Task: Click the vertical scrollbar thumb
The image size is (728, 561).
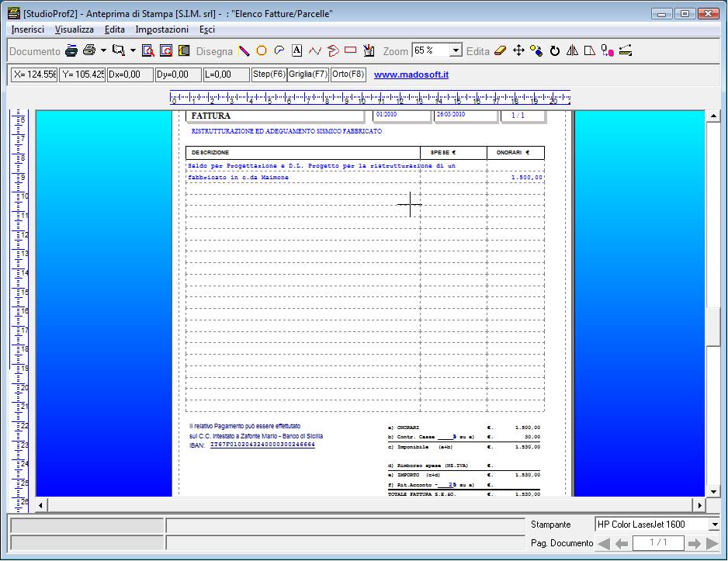Action: 713,327
